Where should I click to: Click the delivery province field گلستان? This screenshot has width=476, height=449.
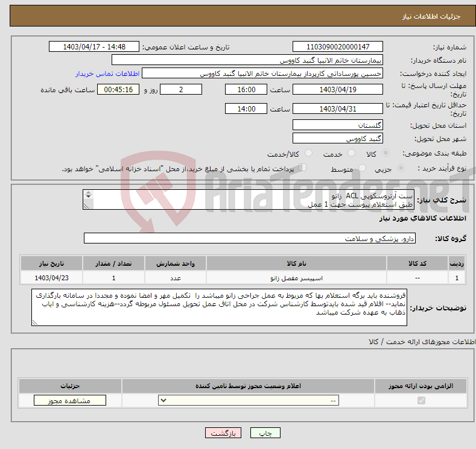pyautogui.click(x=338, y=125)
